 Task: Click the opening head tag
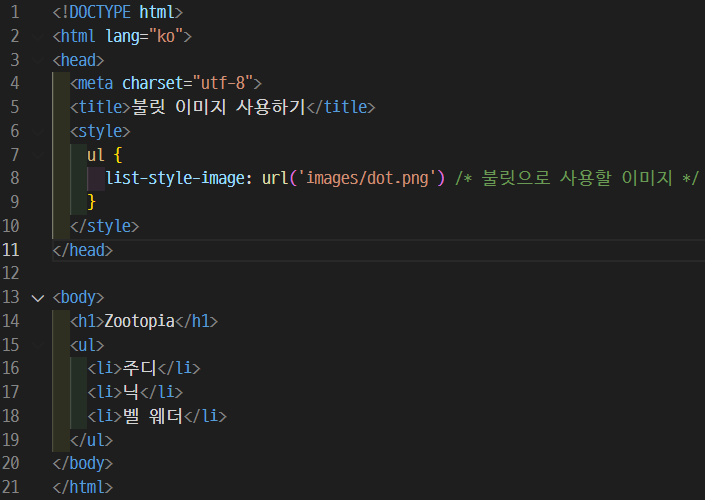click(78, 60)
